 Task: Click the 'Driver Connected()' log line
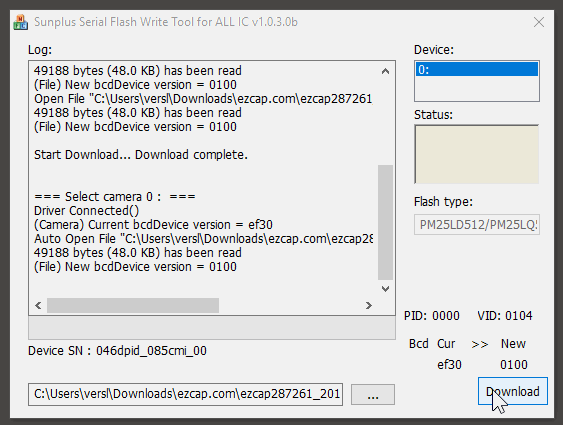tap(87, 211)
